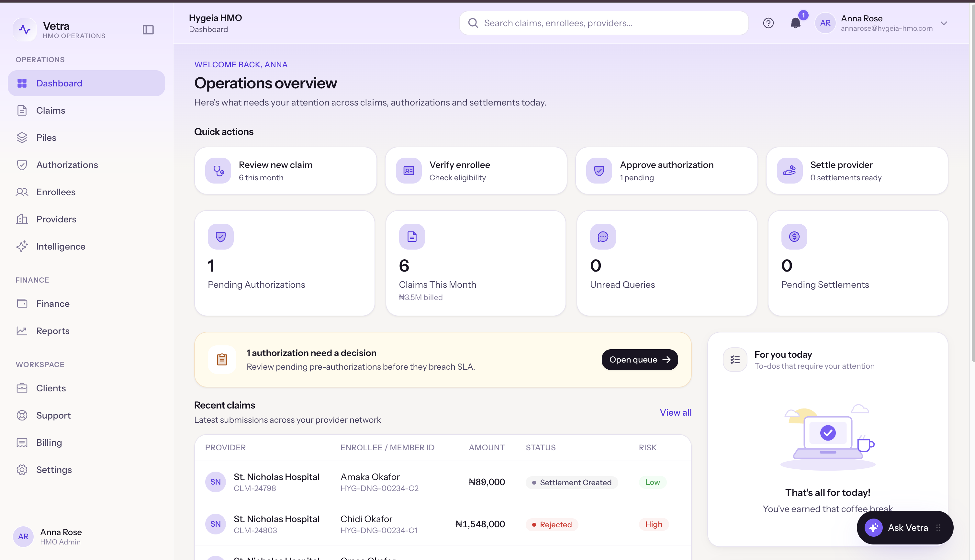Image resolution: width=975 pixels, height=560 pixels.
Task: Select Providers in the sidebar
Action: pos(86,219)
